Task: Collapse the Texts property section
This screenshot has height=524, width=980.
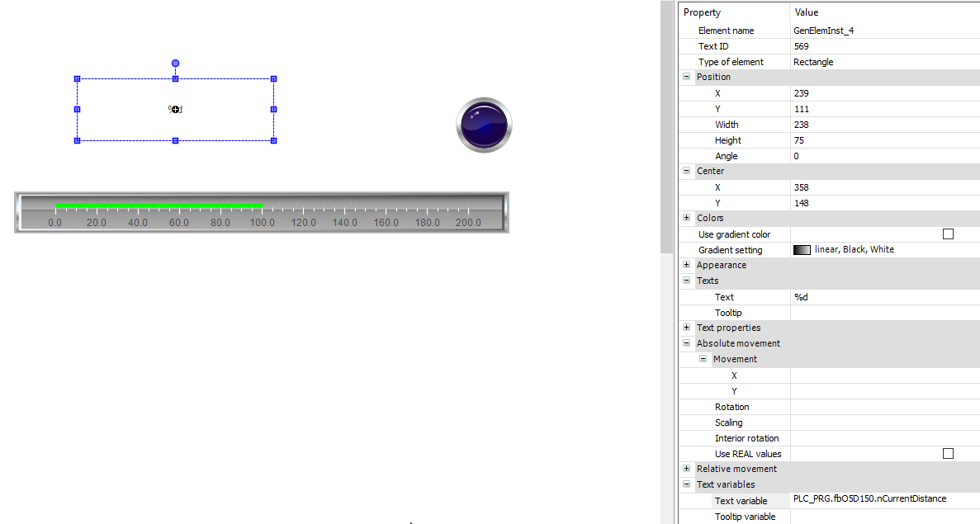Action: point(686,281)
